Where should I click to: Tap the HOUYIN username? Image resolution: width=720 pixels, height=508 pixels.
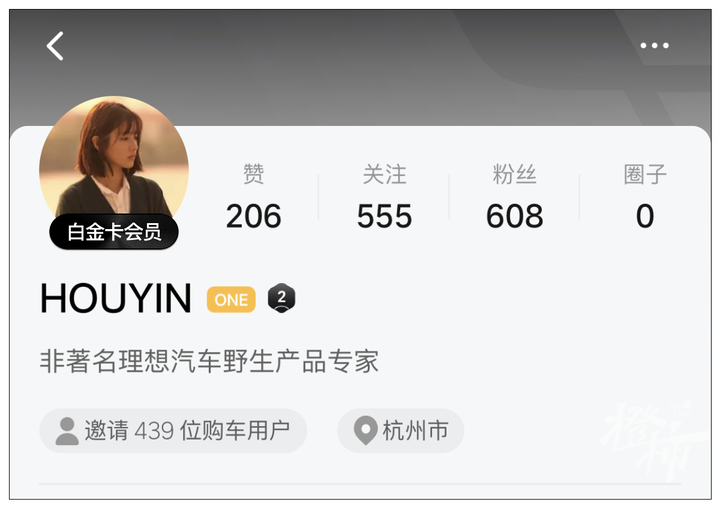click(x=115, y=298)
